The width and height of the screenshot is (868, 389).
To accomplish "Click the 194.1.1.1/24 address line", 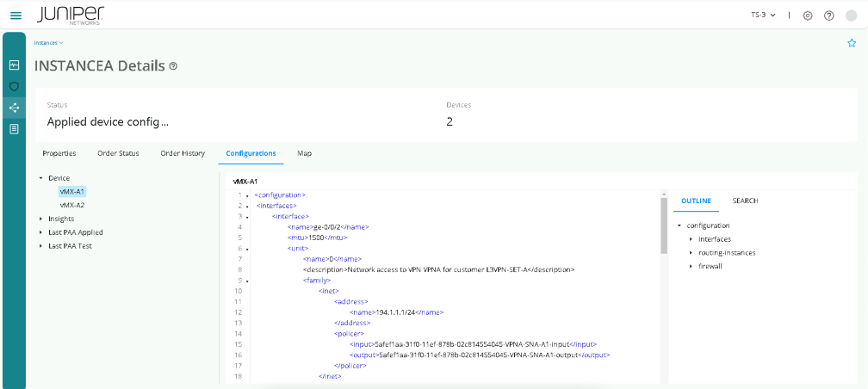I will [396, 312].
